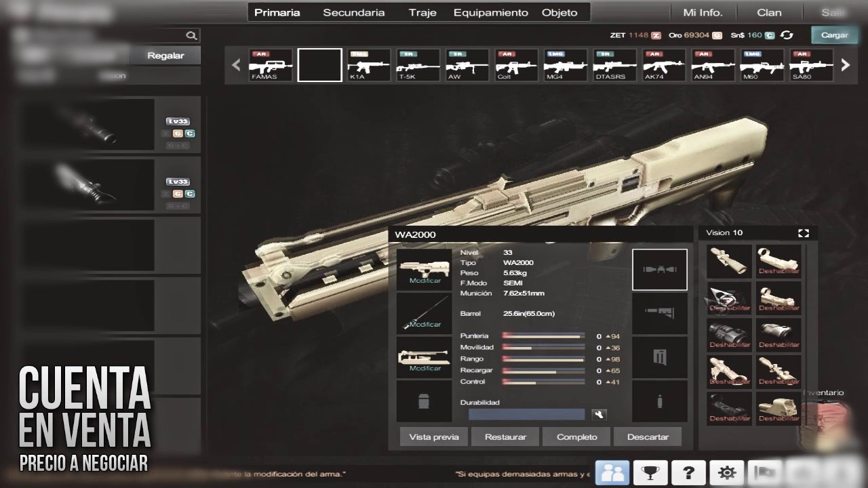Click the Oro 69304 balance
868x488 pixels.
pyautogui.click(x=695, y=35)
